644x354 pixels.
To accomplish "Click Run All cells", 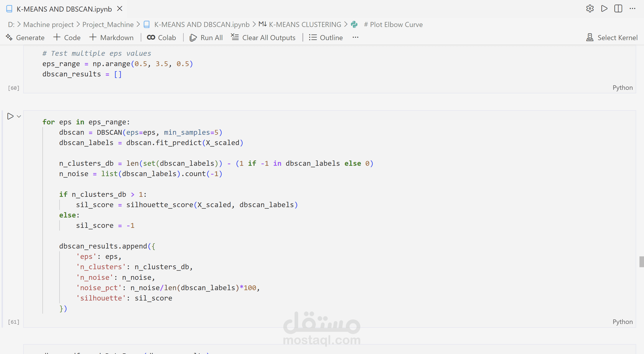I will pos(206,38).
